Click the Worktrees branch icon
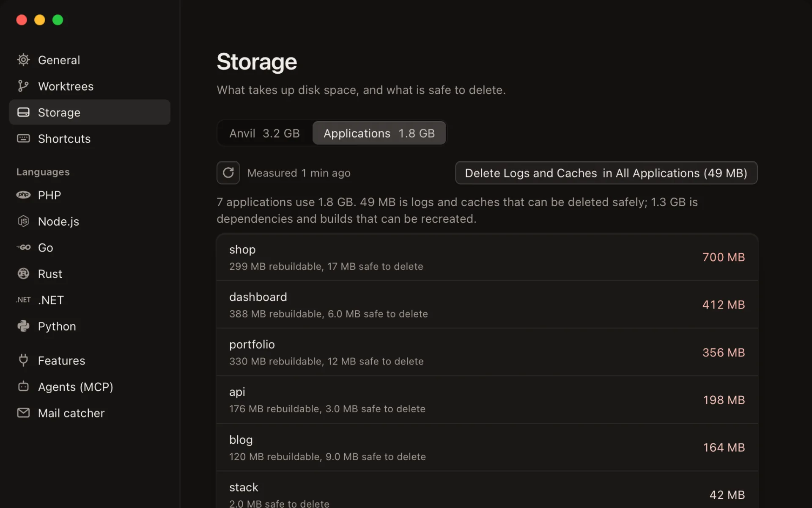The height and width of the screenshot is (508, 812). [x=23, y=86]
